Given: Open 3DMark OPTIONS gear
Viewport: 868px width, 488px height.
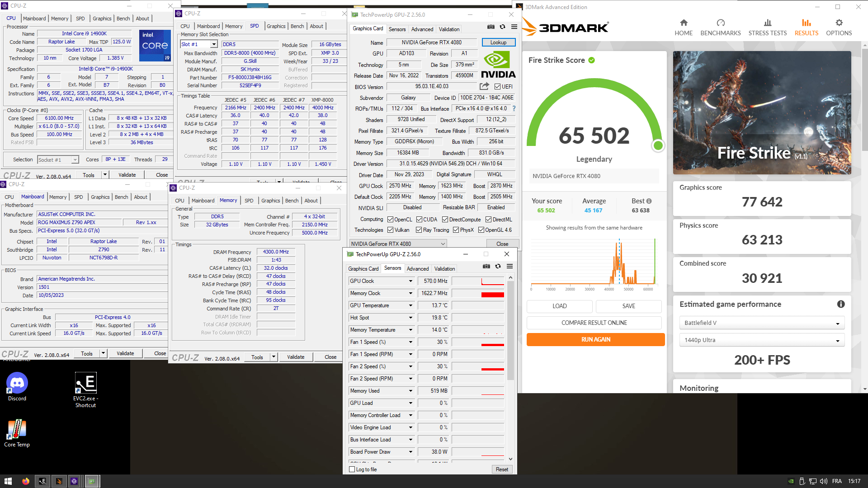Looking at the screenshot, I should pyautogui.click(x=839, y=28).
